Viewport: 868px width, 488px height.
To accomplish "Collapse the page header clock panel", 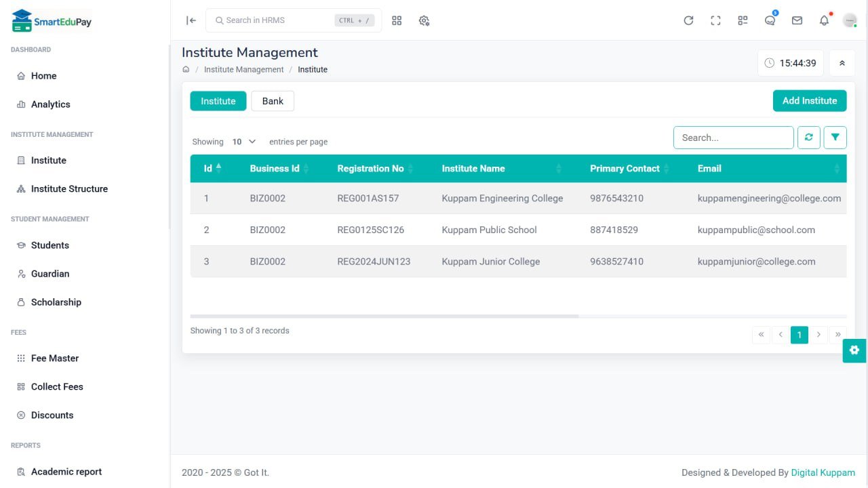I will [842, 62].
